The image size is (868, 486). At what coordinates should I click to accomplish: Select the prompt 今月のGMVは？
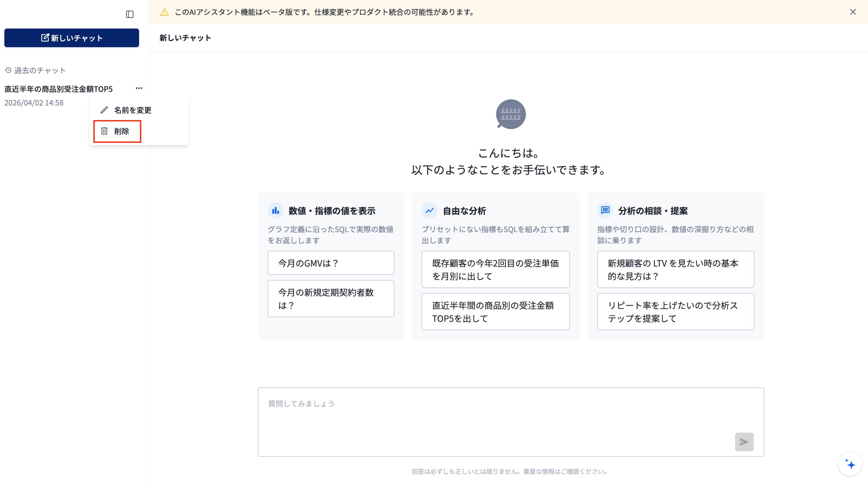(331, 263)
